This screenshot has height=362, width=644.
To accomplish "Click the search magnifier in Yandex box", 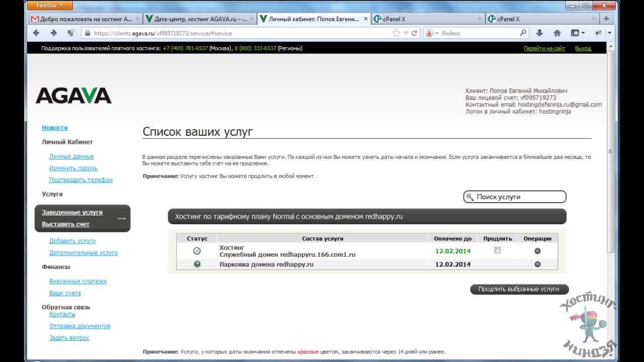I will [523, 33].
